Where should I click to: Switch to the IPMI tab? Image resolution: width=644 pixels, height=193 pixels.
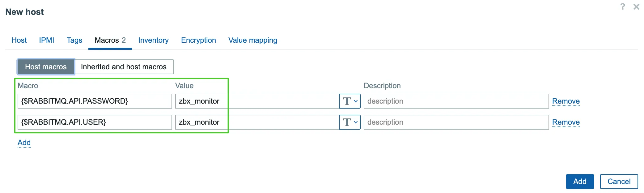click(46, 40)
